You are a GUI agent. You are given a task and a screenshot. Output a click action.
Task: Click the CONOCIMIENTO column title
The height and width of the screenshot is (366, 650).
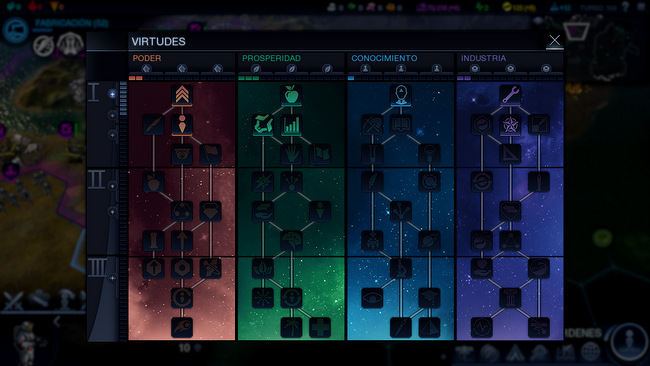coord(384,58)
